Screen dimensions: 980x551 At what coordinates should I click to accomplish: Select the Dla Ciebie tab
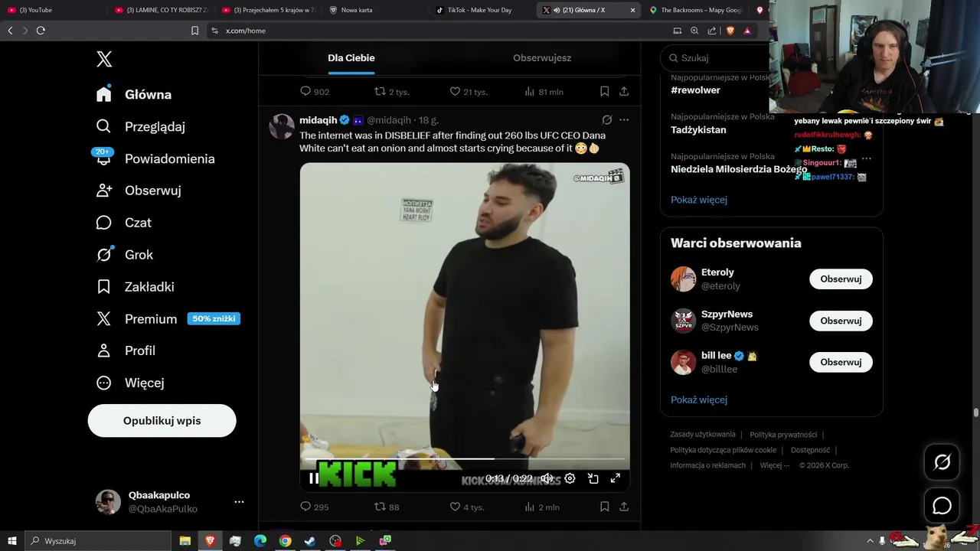pyautogui.click(x=351, y=58)
